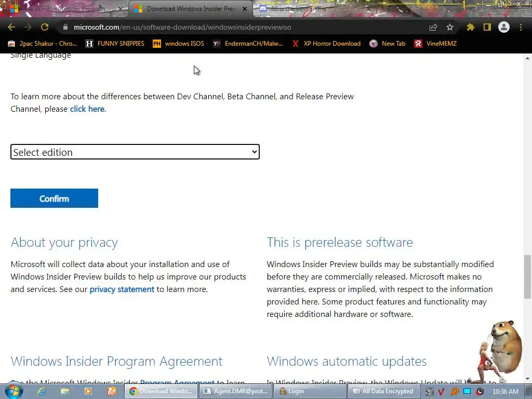The image size is (532, 399).
Task: Open the EndermanCH/Malw... bookmark
Action: [x=248, y=44]
